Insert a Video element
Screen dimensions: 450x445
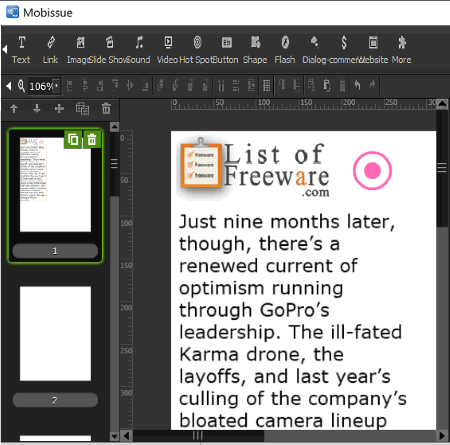pos(168,50)
